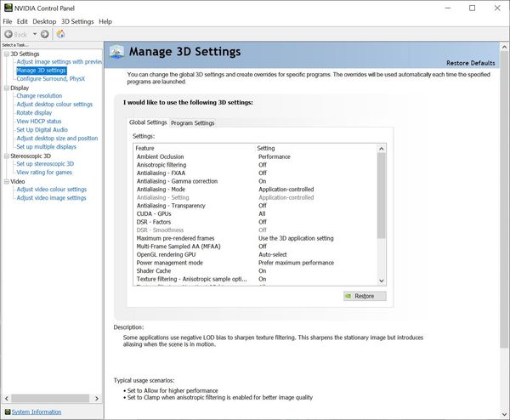This screenshot has width=510, height=420.
Task: Open Adjust video image settings
Action: coord(51,197)
